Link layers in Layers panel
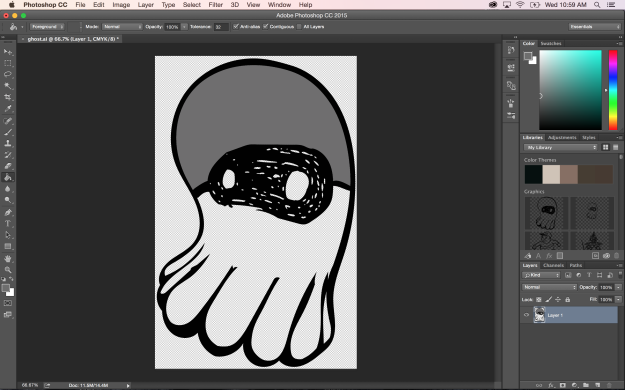625x390 pixels. (539, 385)
